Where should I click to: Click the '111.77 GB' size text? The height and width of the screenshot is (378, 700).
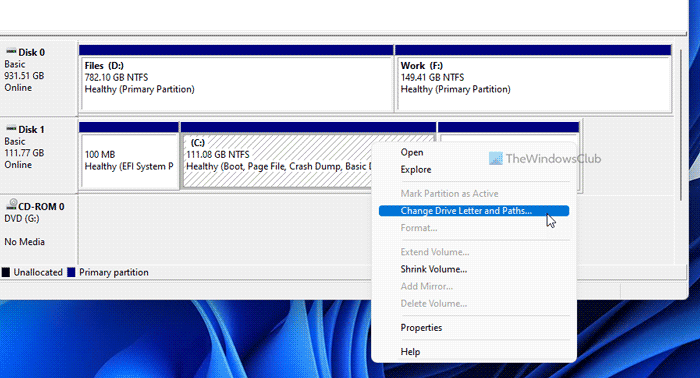pyautogui.click(x=25, y=153)
